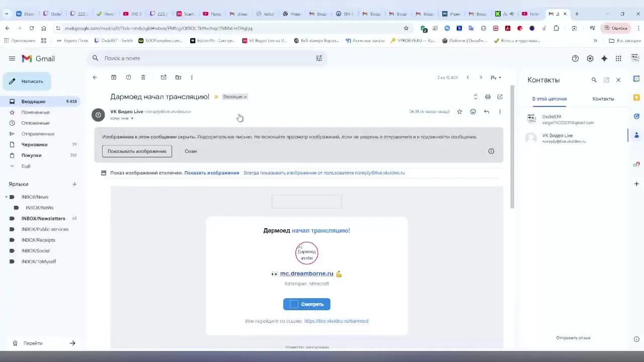Collapse the INBOX/News label tree
The width and height of the screenshot is (644, 362).
coord(6,197)
